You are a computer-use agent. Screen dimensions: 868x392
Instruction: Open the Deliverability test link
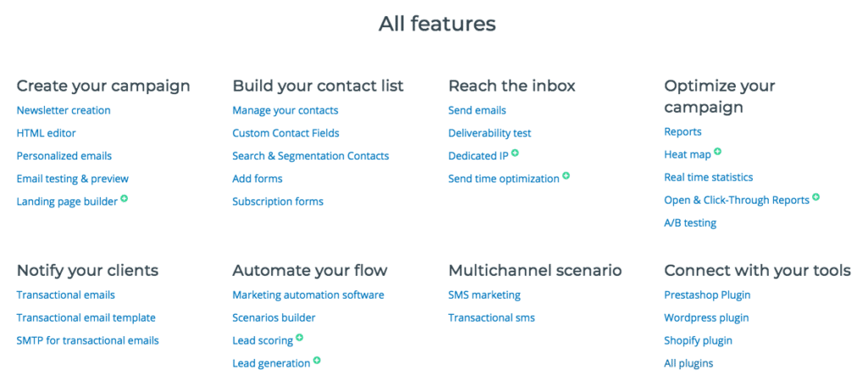point(490,133)
